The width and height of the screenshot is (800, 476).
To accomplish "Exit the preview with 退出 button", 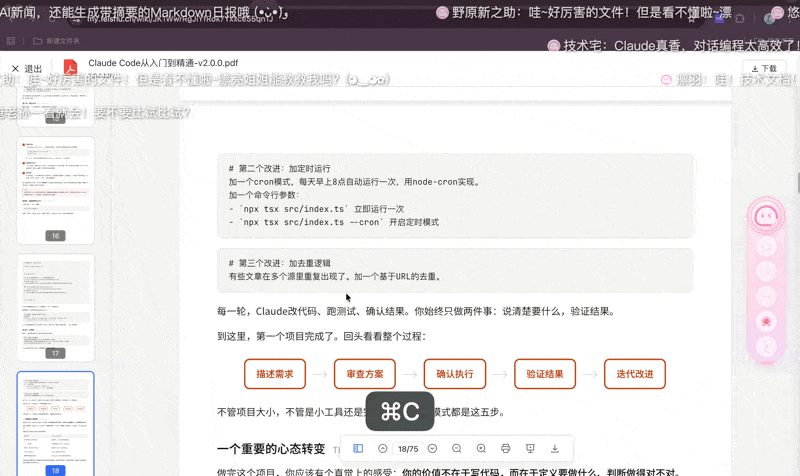I will coord(27,69).
